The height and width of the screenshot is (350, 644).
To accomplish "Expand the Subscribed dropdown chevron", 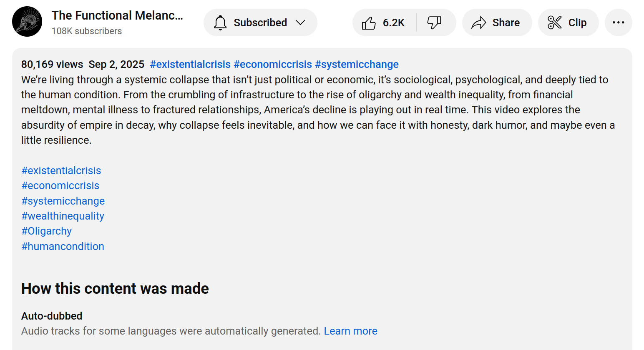I will pyautogui.click(x=300, y=22).
